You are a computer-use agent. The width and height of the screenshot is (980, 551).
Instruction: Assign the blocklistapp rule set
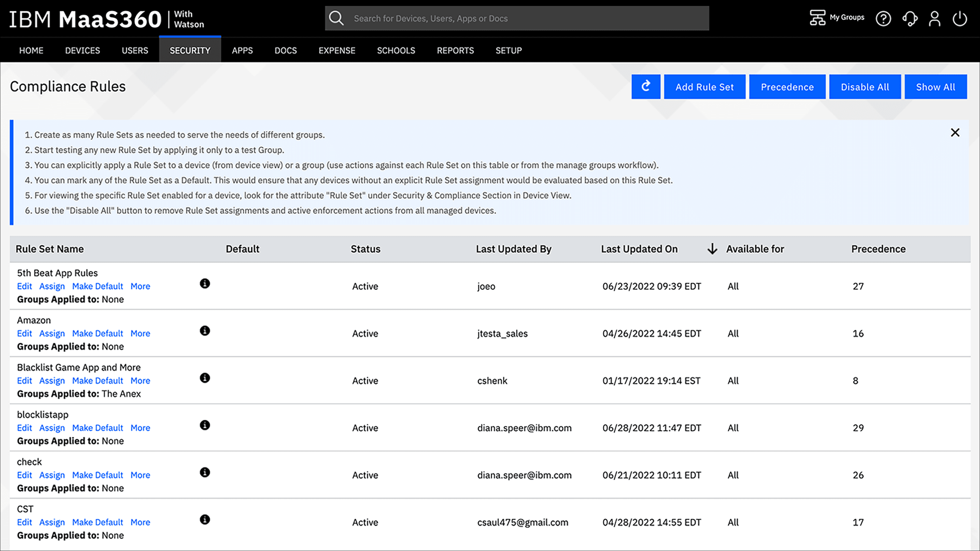coord(52,428)
